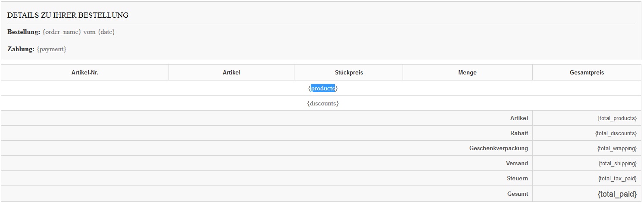This screenshot has width=644, height=204.
Task: Click the Stückpreis column header
Action: coord(349,73)
